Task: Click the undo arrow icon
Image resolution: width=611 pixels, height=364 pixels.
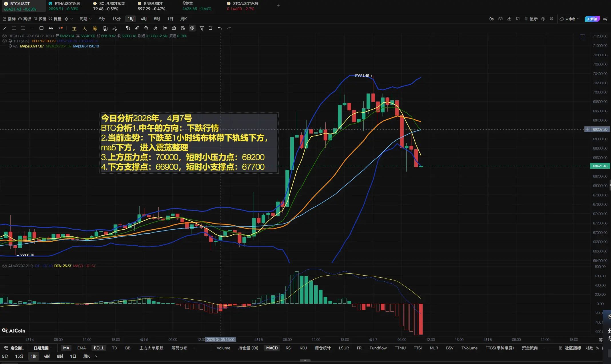Action: click(x=220, y=28)
